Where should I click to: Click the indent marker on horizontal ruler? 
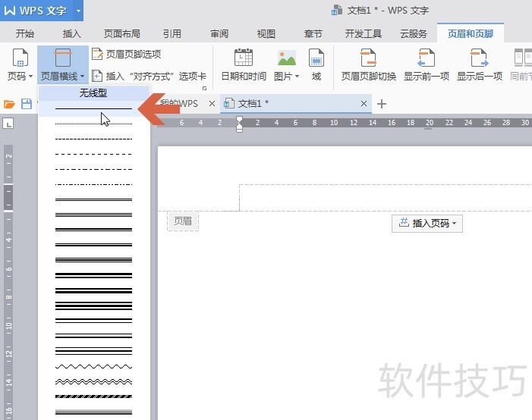[x=239, y=124]
